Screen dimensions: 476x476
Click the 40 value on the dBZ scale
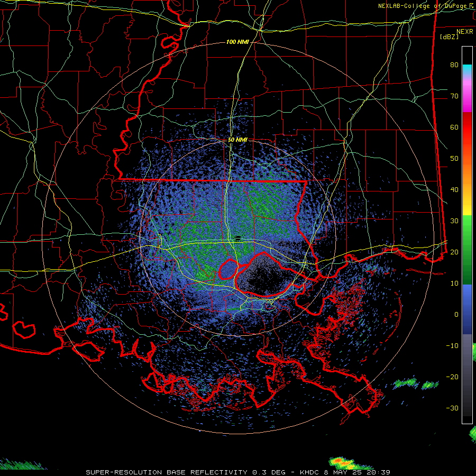coord(454,190)
